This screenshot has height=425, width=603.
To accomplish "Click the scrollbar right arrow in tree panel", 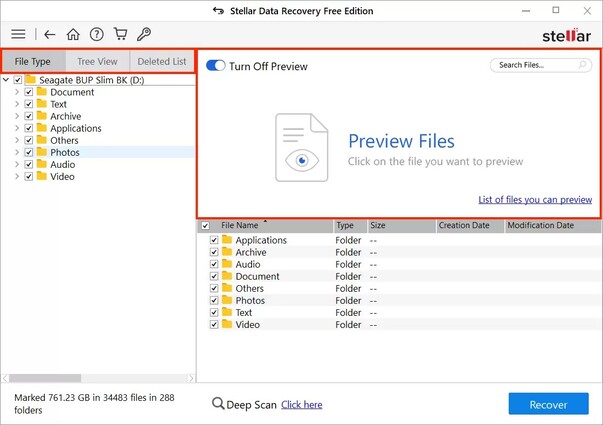I will [191, 378].
